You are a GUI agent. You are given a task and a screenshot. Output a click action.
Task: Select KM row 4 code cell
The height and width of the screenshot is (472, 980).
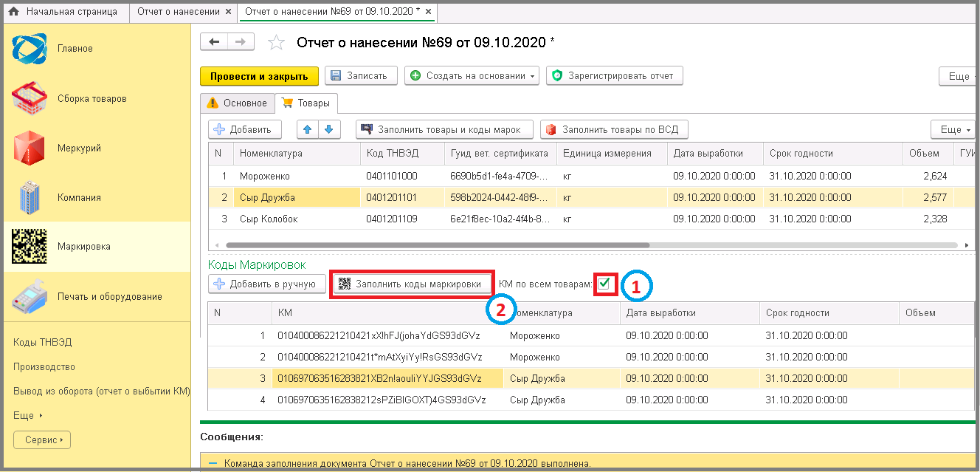click(x=387, y=400)
